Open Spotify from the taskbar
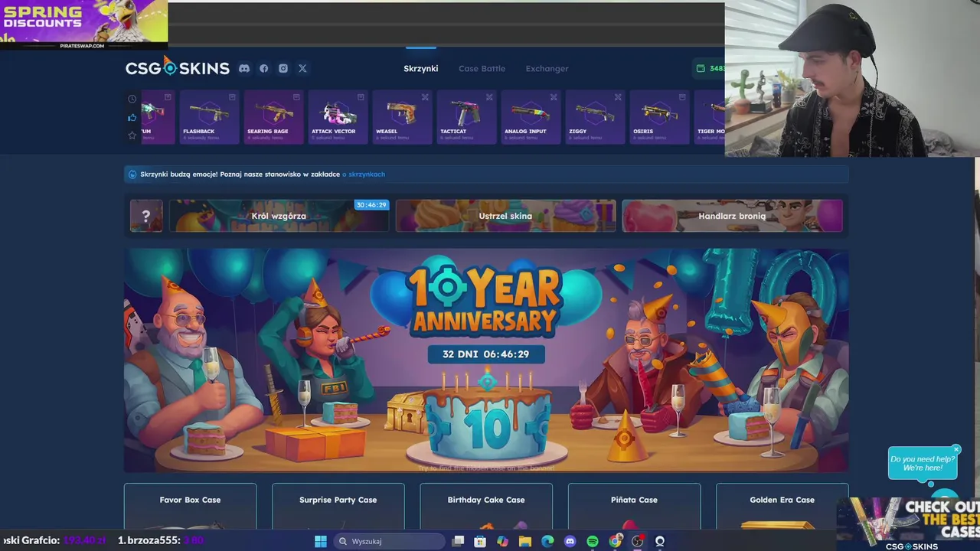This screenshot has height=551, width=980. (x=593, y=541)
